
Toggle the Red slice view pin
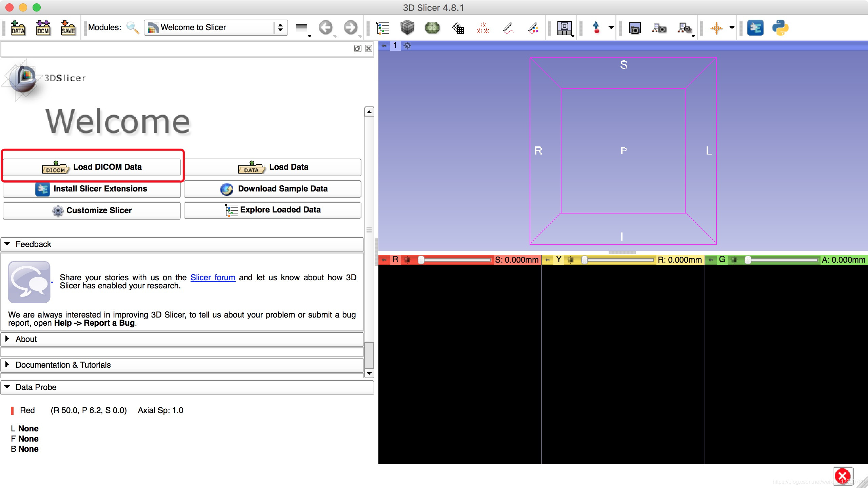click(384, 260)
